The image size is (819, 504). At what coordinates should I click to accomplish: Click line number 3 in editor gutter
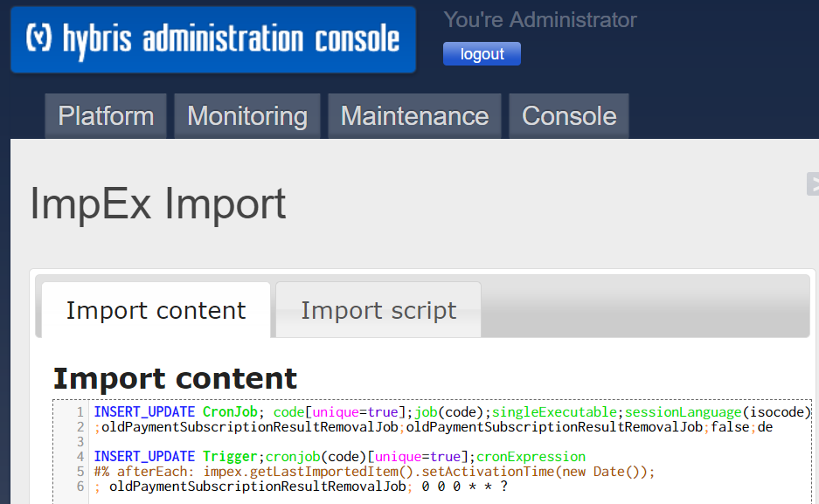[x=80, y=442]
